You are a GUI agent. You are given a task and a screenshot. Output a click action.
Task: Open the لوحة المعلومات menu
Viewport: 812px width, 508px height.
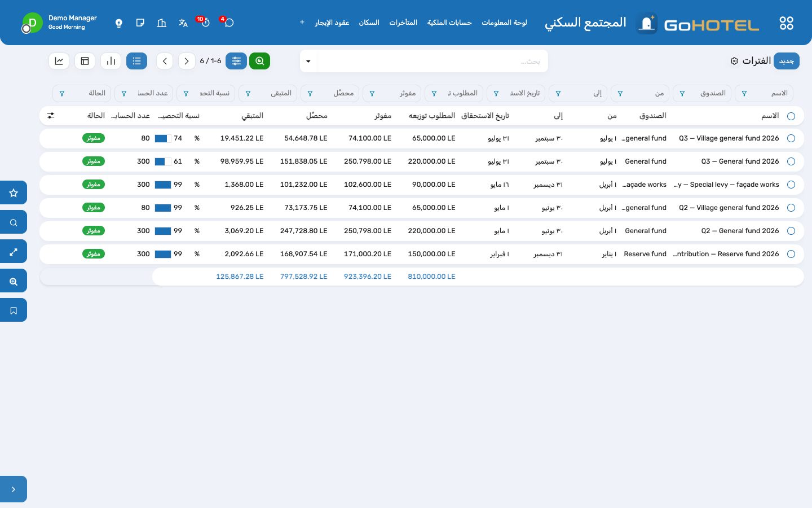pyautogui.click(x=504, y=23)
